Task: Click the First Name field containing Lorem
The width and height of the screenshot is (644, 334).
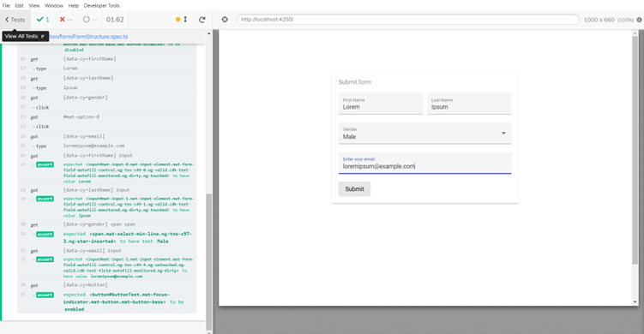Action: [381, 104]
